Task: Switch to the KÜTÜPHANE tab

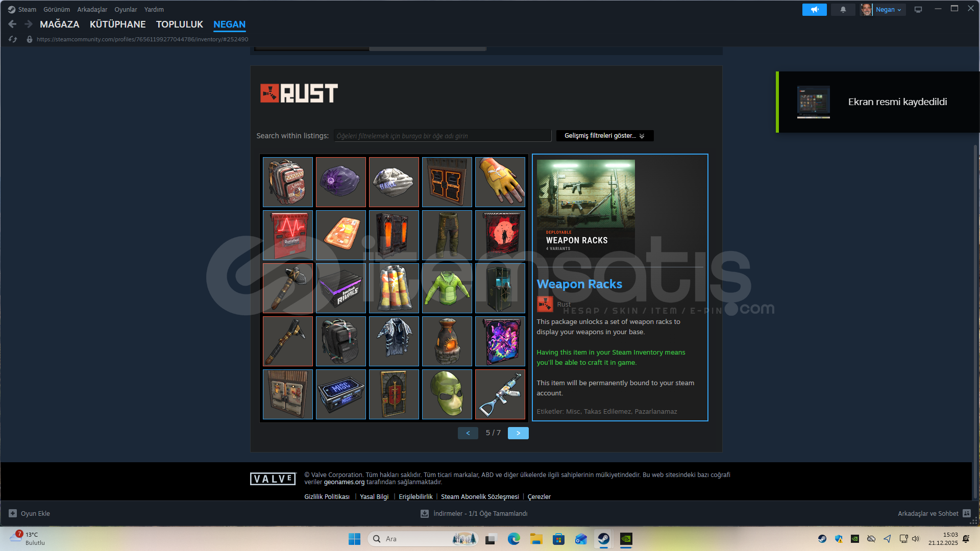Action: click(117, 24)
